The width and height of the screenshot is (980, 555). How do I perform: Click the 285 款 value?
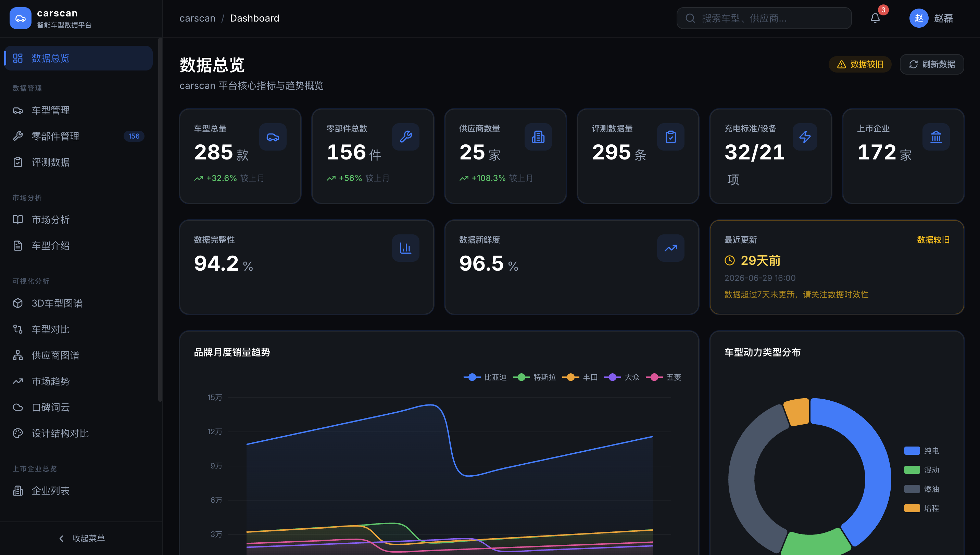221,153
